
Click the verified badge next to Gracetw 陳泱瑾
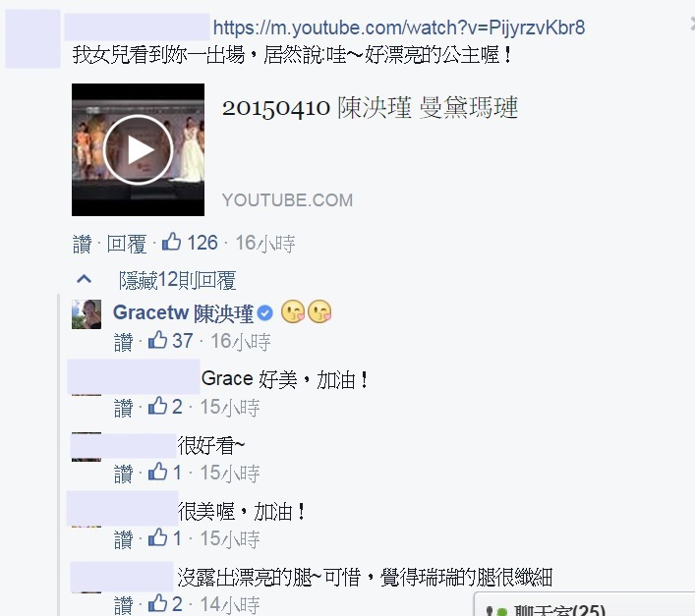pos(265,313)
